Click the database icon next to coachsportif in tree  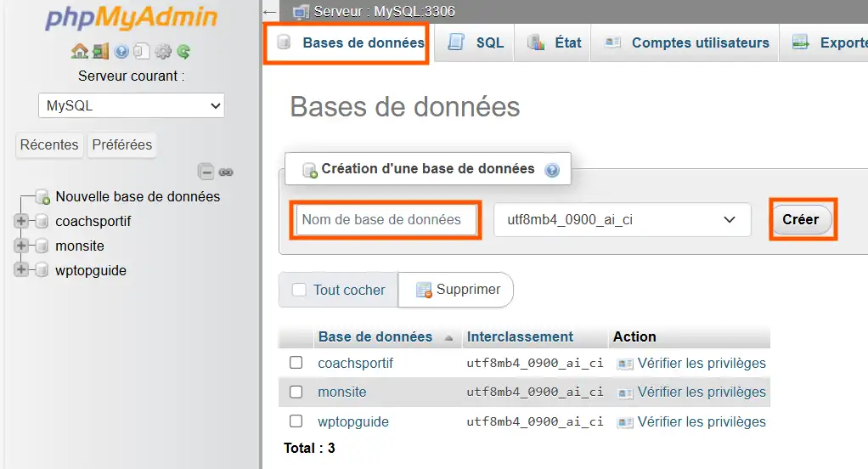pos(42,222)
